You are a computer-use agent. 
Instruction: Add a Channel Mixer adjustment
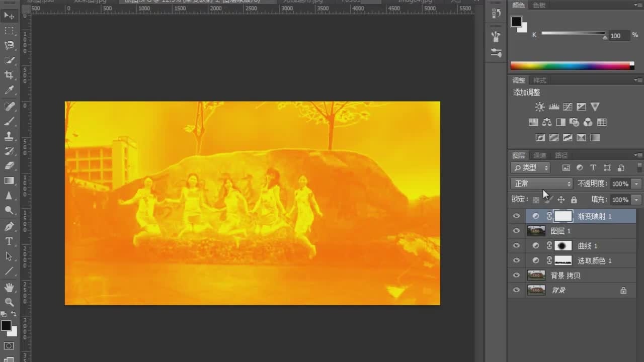[588, 122]
